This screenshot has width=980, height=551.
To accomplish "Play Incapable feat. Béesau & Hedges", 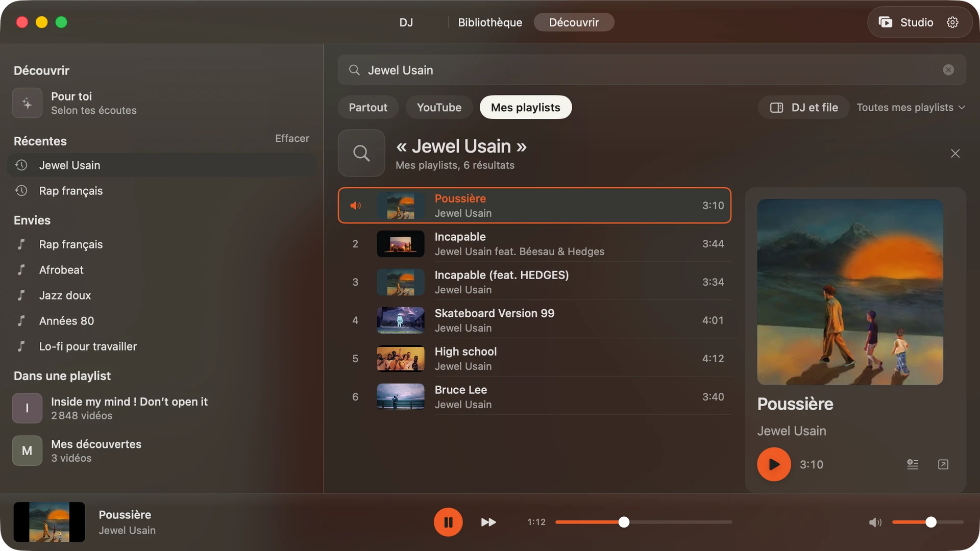I will tap(534, 244).
